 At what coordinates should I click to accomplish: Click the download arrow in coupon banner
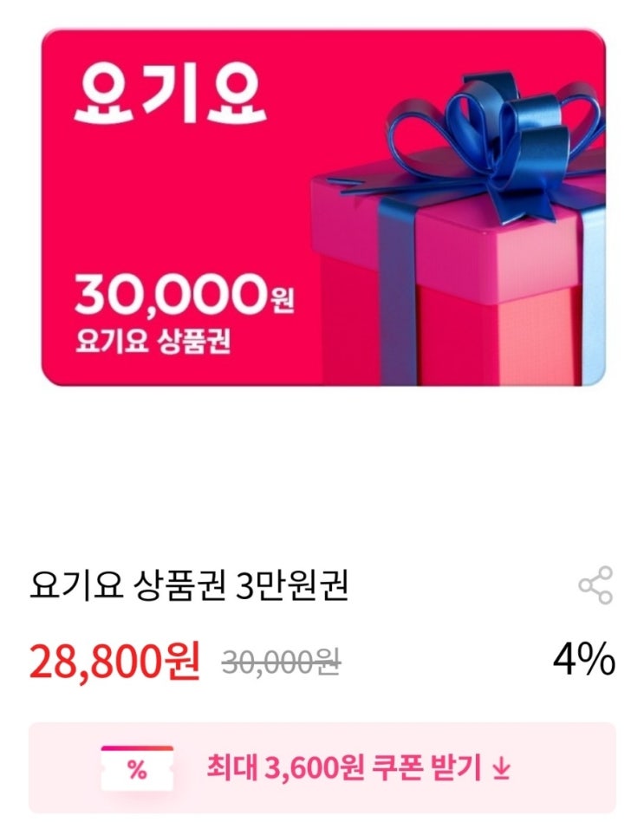(x=500, y=769)
